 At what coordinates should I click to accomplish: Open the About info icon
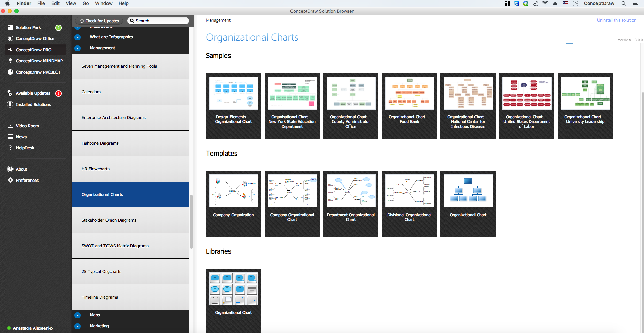click(10, 169)
